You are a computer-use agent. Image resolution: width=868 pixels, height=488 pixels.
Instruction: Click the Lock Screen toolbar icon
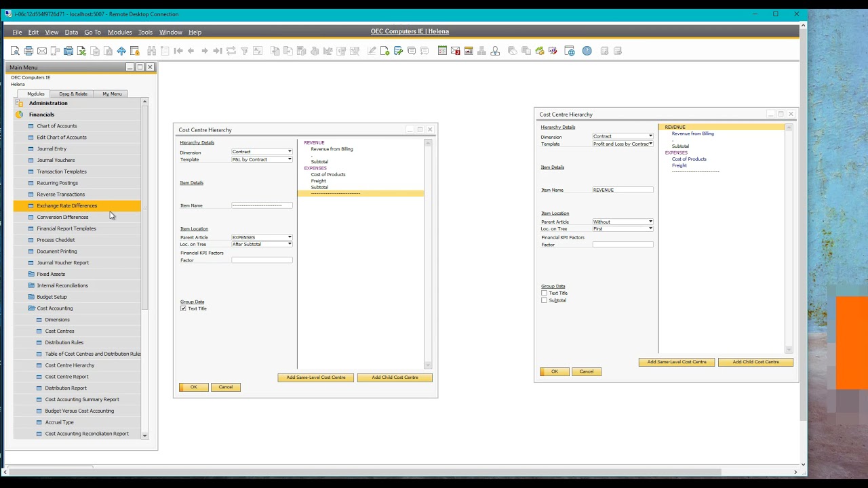pyautogui.click(x=135, y=51)
